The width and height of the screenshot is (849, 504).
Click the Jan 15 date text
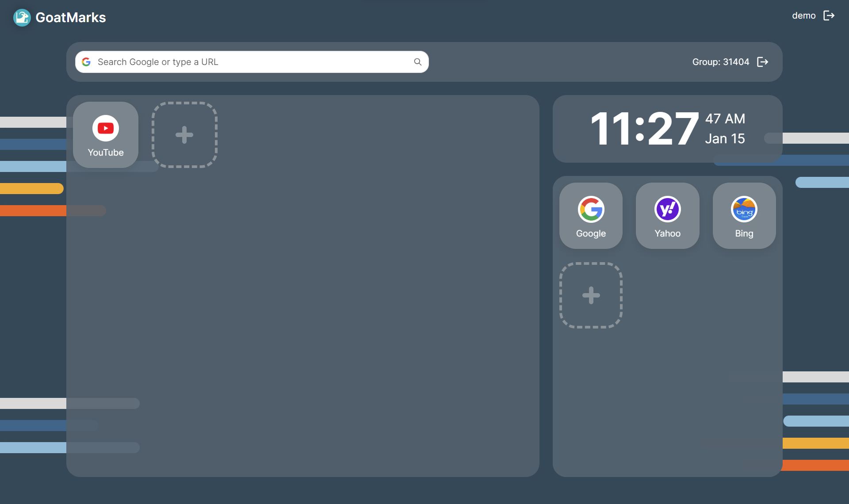pos(725,139)
